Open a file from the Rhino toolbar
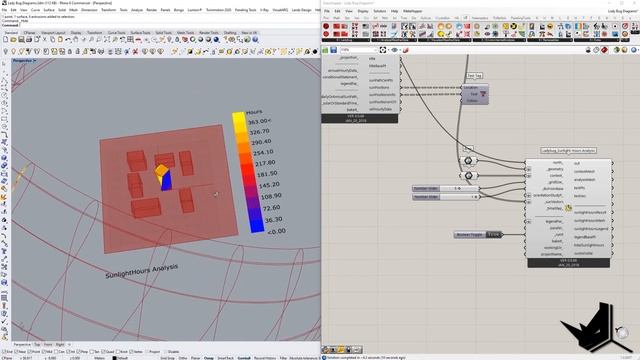640x360 pixels. (x=13, y=40)
